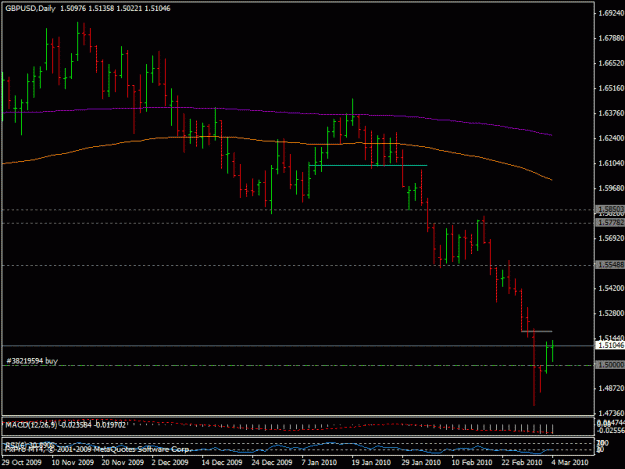Screen dimensions: 625x469
Task: Click the date label 14 Dec 2009
Action: [x=222, y=462]
